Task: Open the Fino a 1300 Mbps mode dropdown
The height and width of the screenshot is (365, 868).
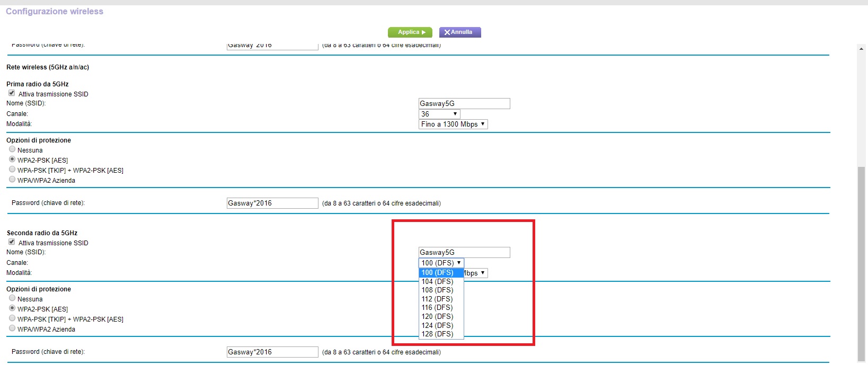Action: 453,124
